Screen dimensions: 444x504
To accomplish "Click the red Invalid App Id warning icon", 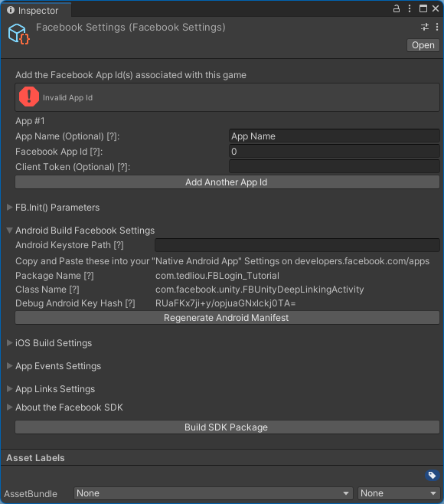I will [29, 97].
